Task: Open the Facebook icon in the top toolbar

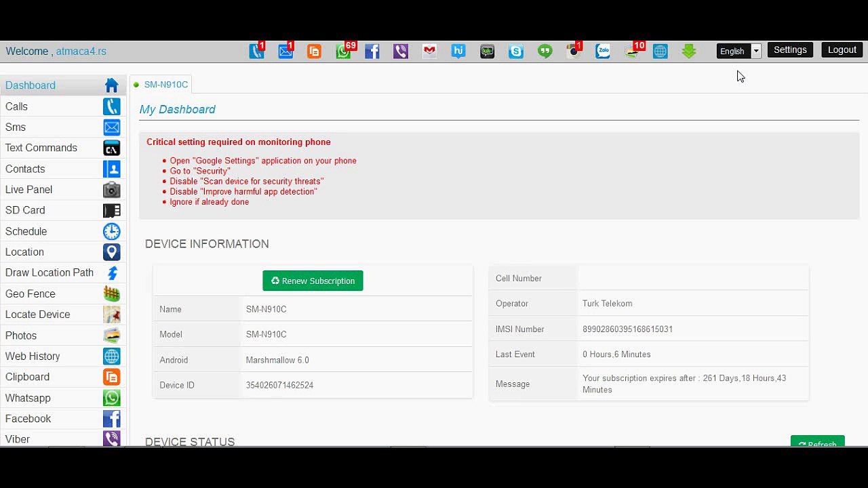Action: pos(372,51)
